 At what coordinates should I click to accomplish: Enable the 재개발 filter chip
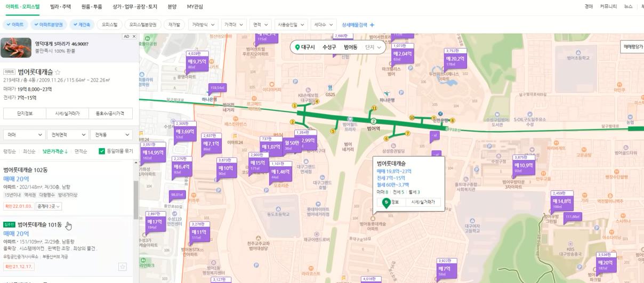coord(174,25)
